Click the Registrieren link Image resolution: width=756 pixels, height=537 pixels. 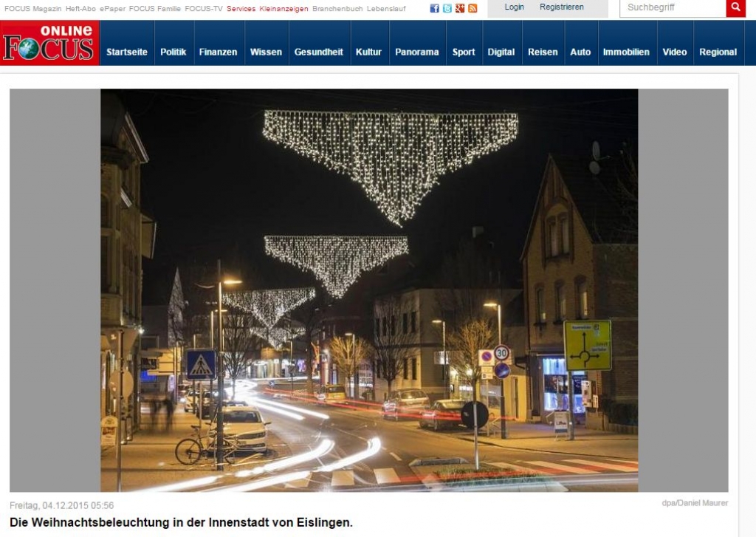561,7
